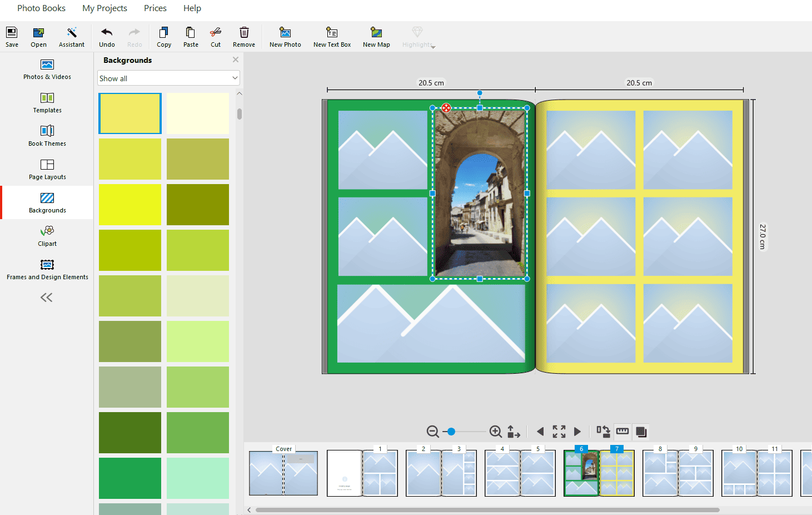
Task: Collapse the sidebar with double chevron
Action: 47,298
